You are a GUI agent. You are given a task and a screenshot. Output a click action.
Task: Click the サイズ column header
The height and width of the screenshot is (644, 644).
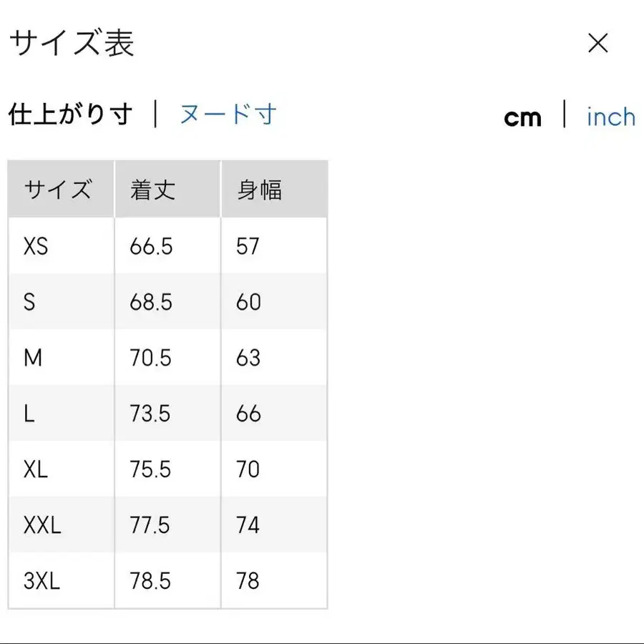(x=59, y=189)
